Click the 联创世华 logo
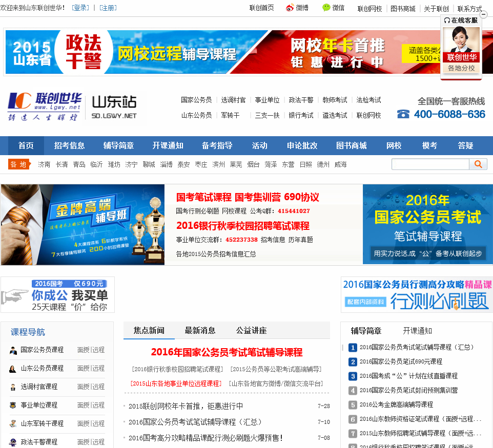 [x=45, y=107]
